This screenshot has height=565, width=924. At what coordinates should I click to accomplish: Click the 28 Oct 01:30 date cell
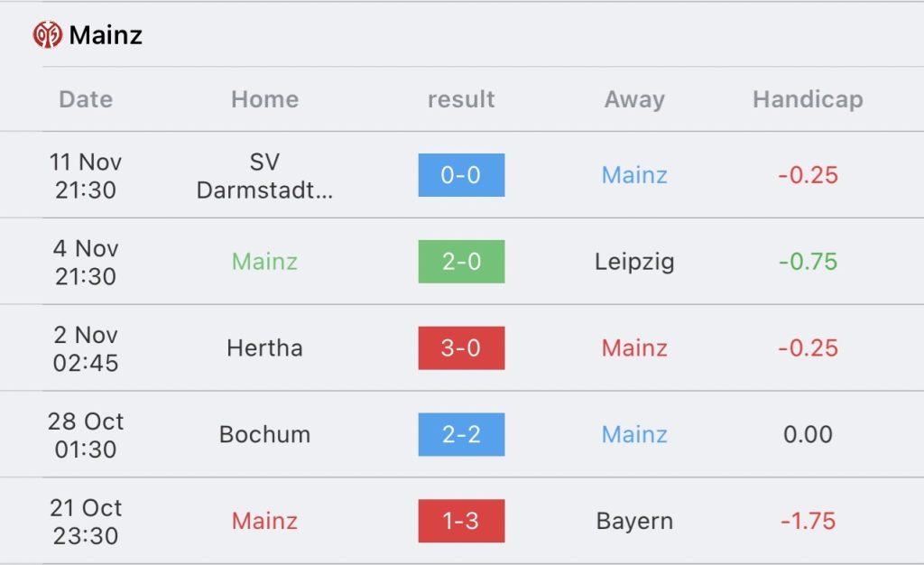[86, 435]
